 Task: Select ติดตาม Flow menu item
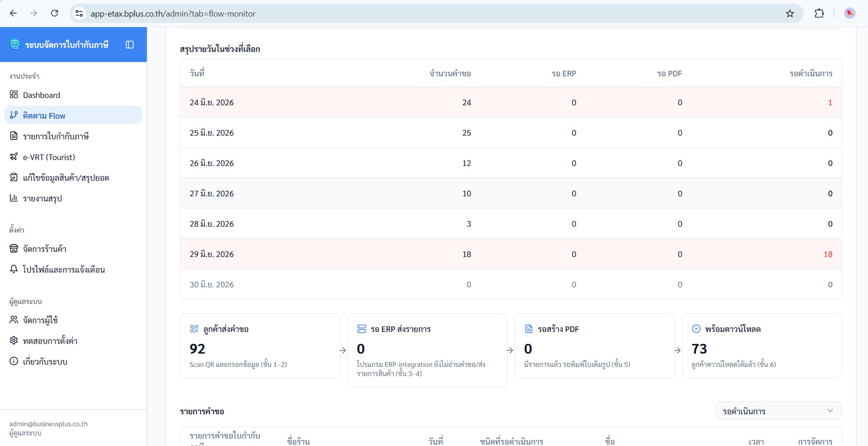(74, 115)
